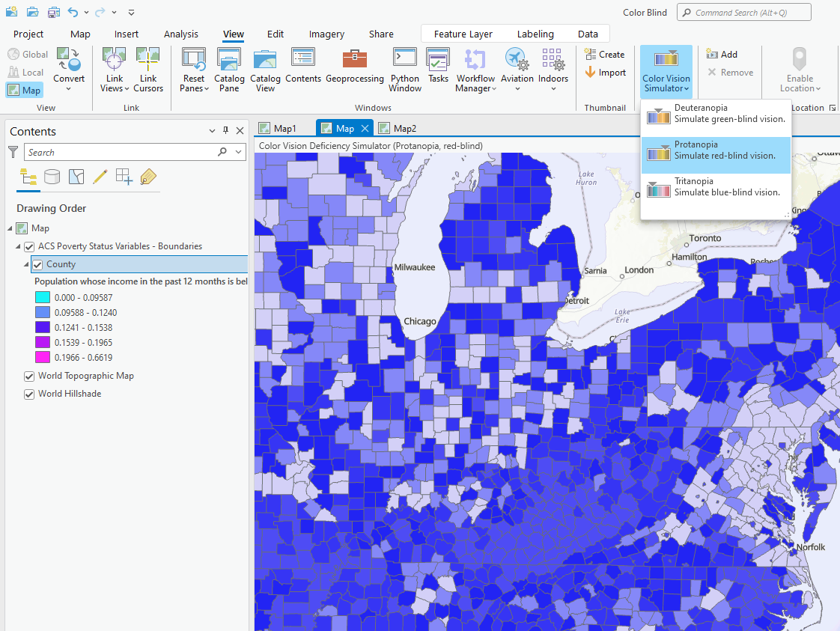Select the Map view mode button
The image size is (840, 631).
coord(24,90)
